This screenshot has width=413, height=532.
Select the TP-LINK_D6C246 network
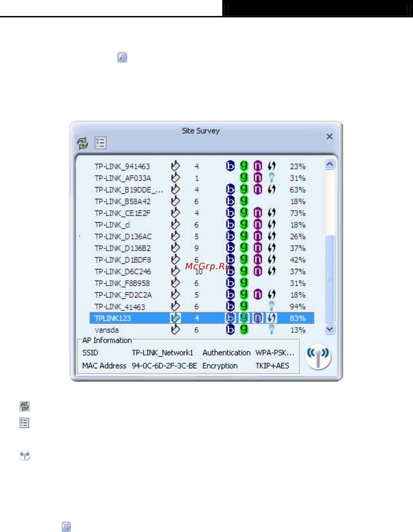(x=202, y=272)
